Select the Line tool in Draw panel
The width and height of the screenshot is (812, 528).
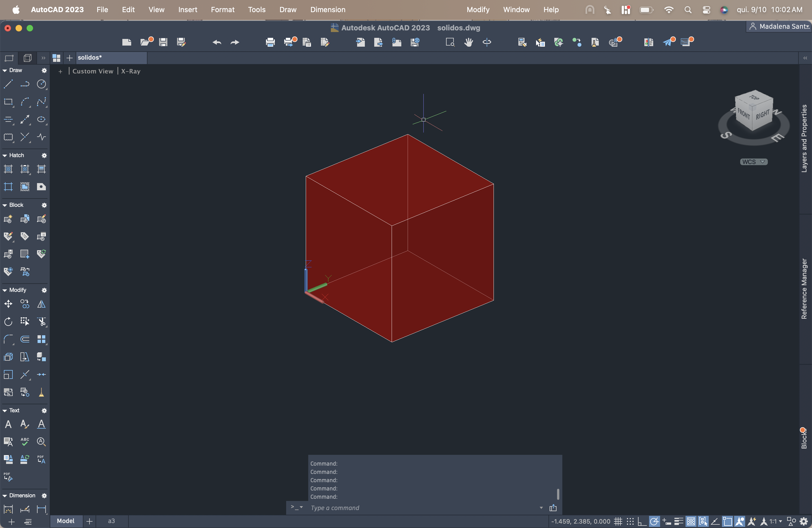(x=8, y=84)
